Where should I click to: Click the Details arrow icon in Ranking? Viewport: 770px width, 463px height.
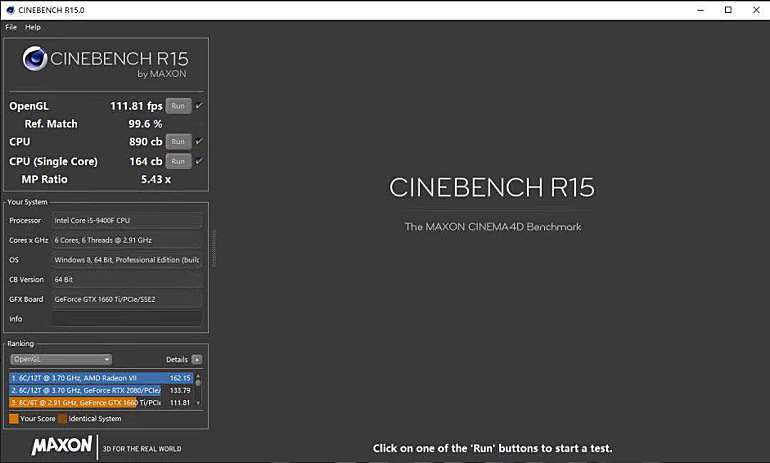coord(197,359)
